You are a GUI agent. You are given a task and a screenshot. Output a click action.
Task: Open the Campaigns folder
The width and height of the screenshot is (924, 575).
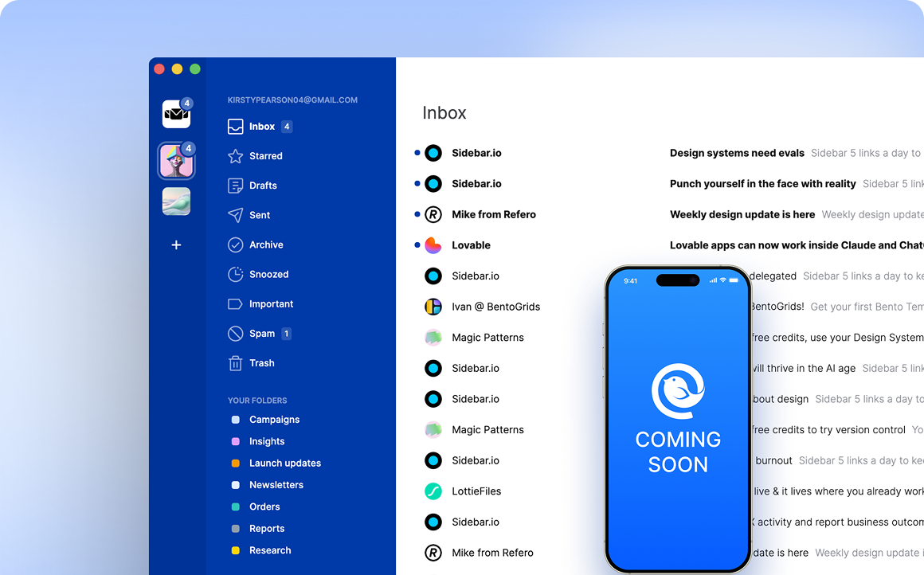[x=274, y=420]
